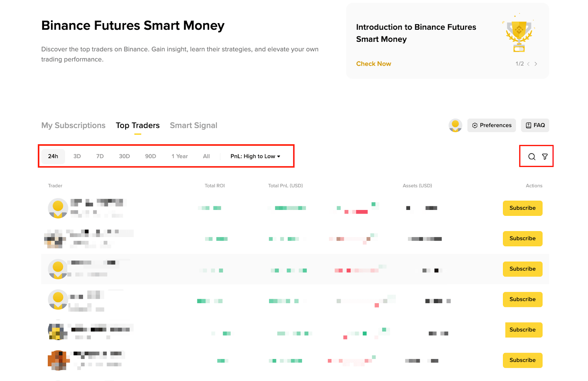Show the All time range
The image size is (588, 381).
tap(207, 156)
